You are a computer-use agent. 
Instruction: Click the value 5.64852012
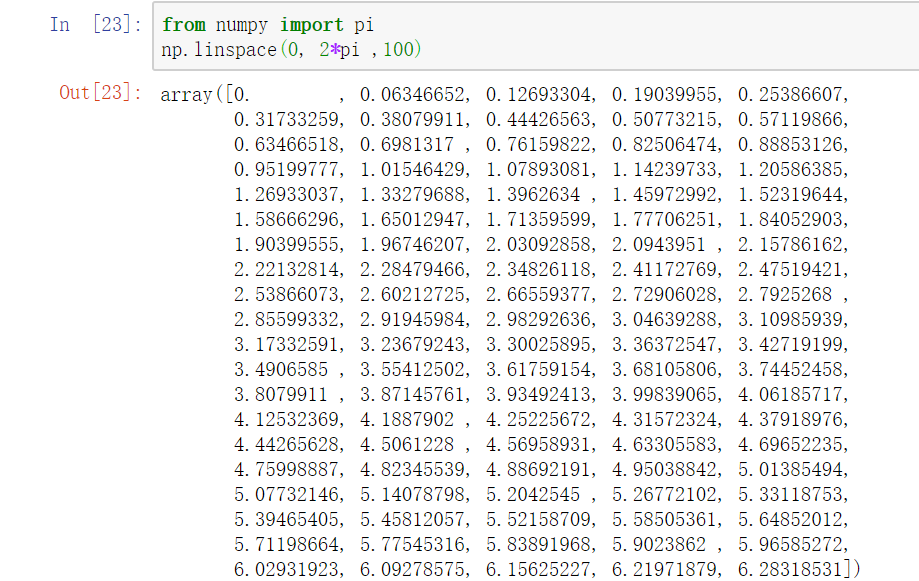pos(789,520)
